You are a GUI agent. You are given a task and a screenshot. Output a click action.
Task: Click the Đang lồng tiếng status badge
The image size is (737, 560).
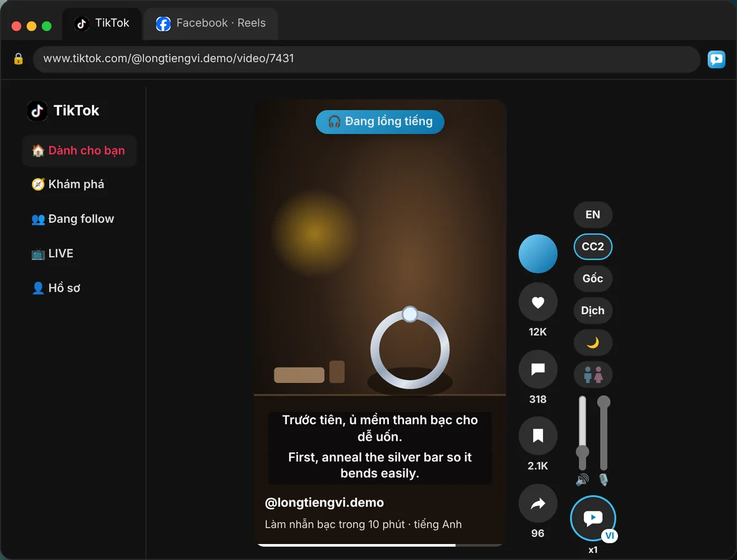(380, 122)
